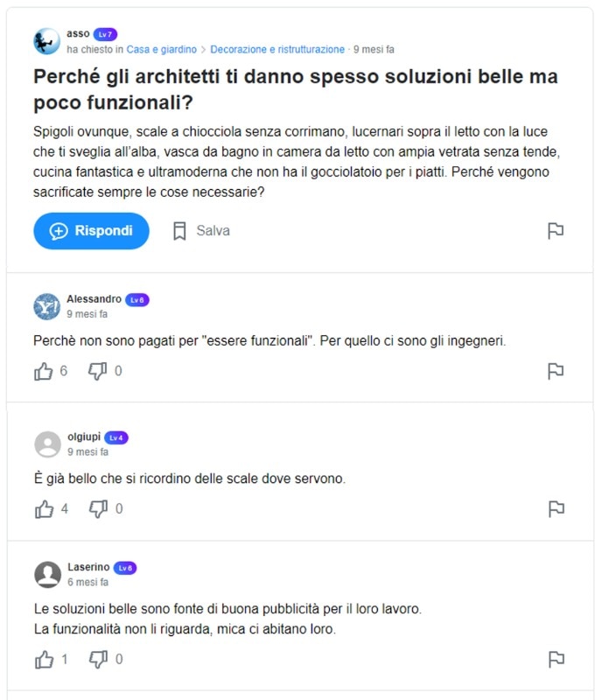Open asso's profile avatar
This screenshot has height=700, width=602.
(47, 41)
